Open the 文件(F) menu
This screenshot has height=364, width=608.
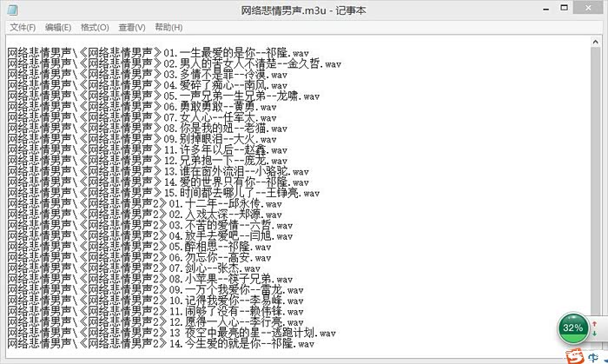click(x=23, y=28)
